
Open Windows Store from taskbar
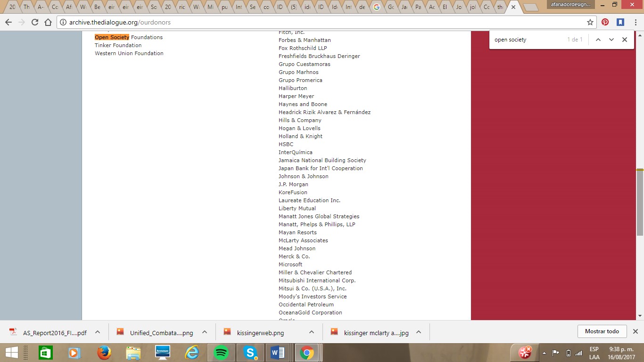click(45, 353)
